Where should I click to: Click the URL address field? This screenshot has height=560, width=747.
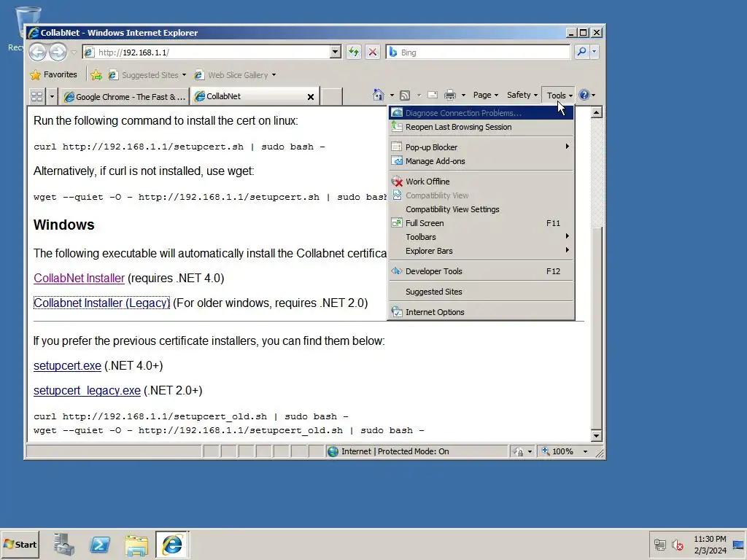[x=206, y=52]
